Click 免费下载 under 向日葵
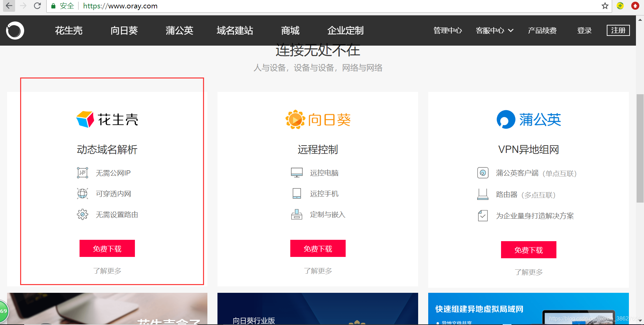The image size is (644, 325). (x=318, y=249)
